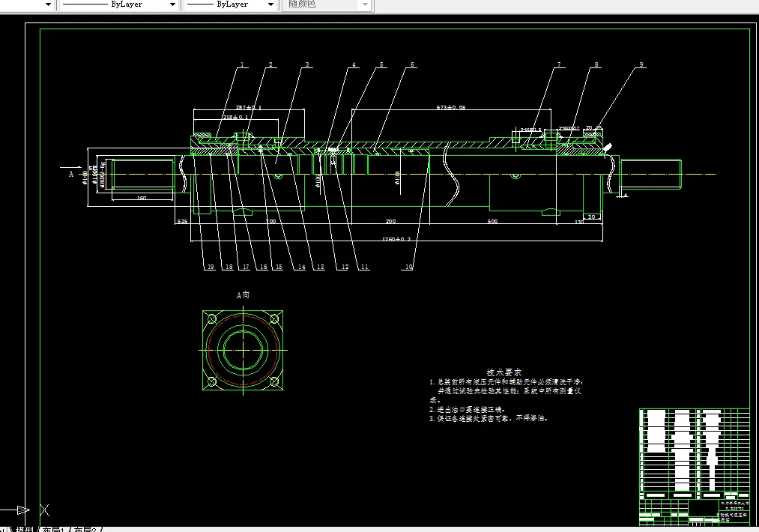
Task: Select part balloon number 15
Action: [x=278, y=267]
